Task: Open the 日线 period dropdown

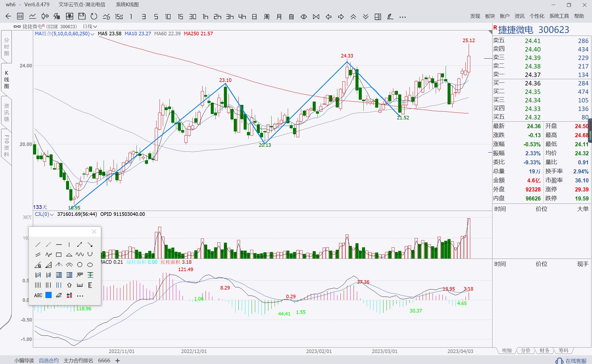Action: click(x=95, y=27)
